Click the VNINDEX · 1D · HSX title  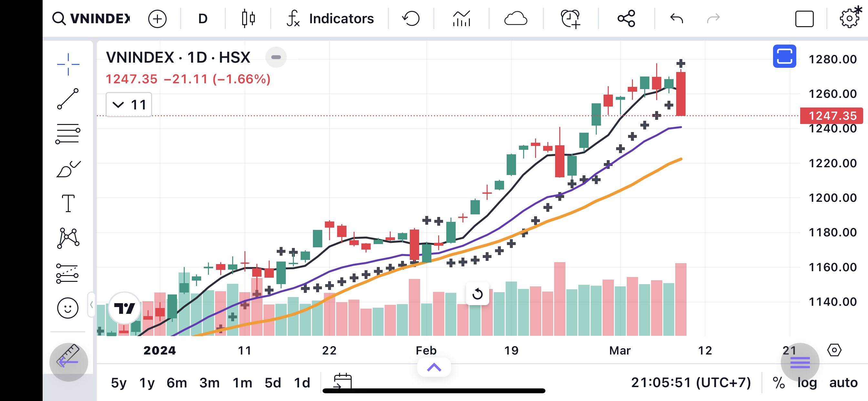178,57
